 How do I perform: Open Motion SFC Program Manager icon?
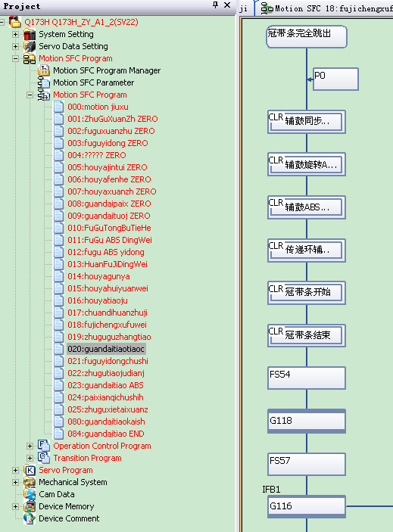point(44,70)
